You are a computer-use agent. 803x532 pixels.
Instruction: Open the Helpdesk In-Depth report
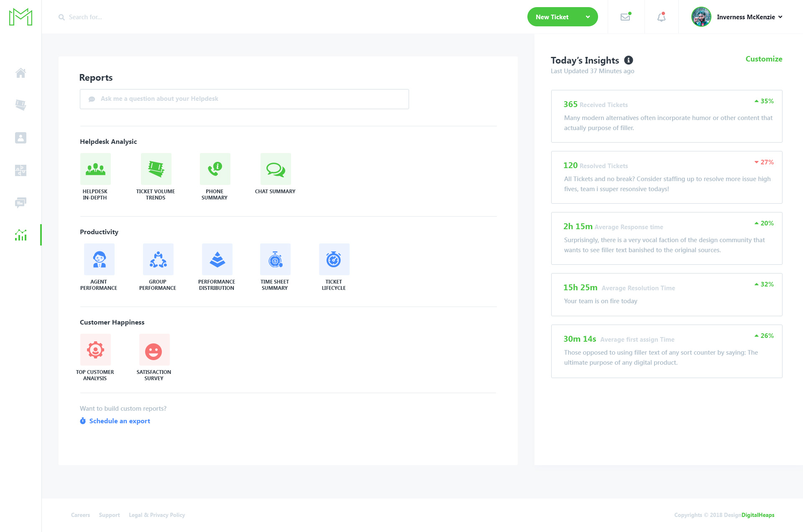tap(95, 169)
